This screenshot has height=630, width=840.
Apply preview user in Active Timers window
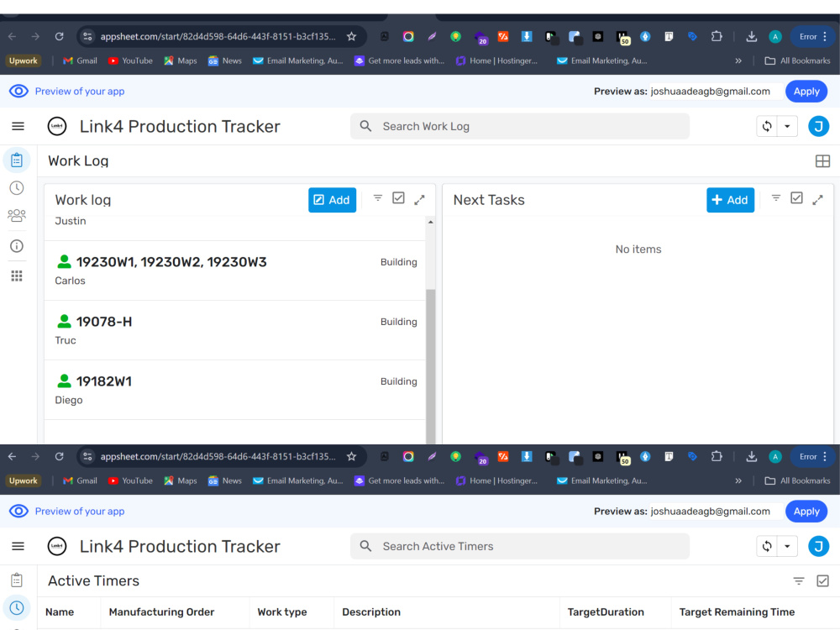tap(806, 511)
